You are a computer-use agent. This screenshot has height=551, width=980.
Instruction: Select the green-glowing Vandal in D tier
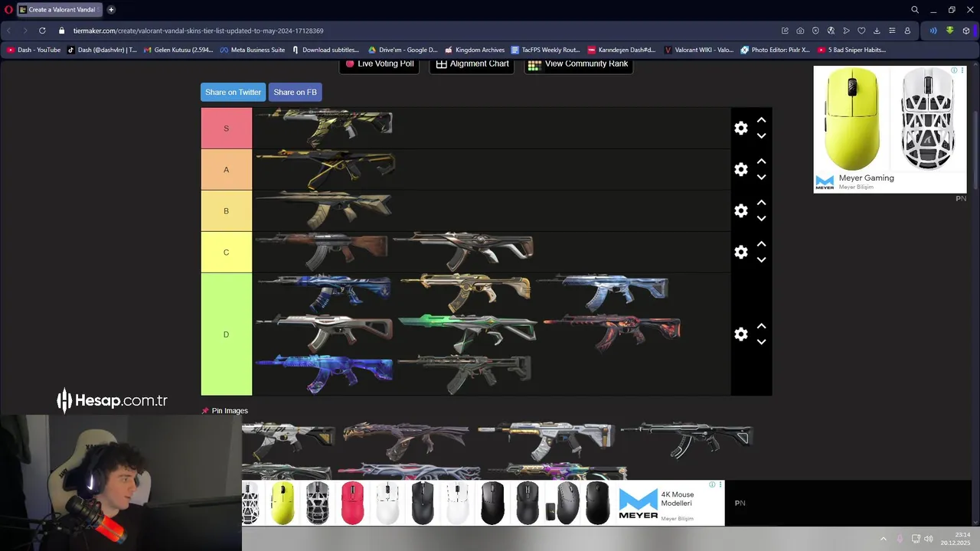point(468,331)
